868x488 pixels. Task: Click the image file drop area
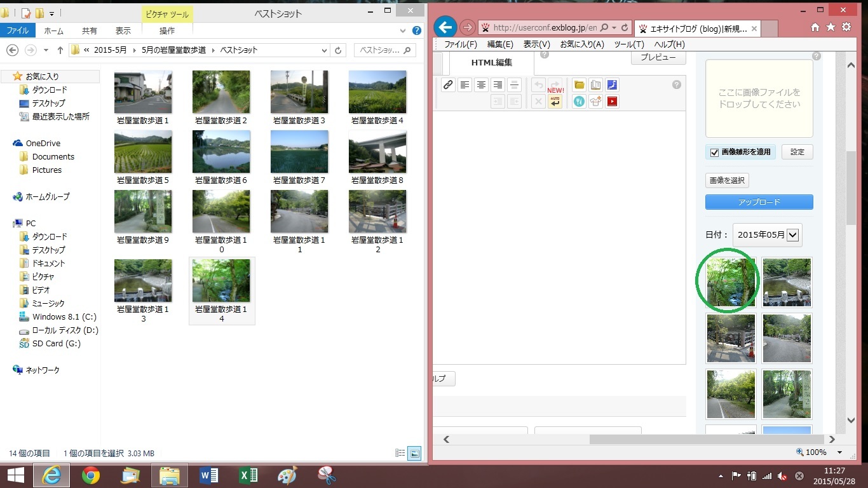pyautogui.click(x=759, y=98)
